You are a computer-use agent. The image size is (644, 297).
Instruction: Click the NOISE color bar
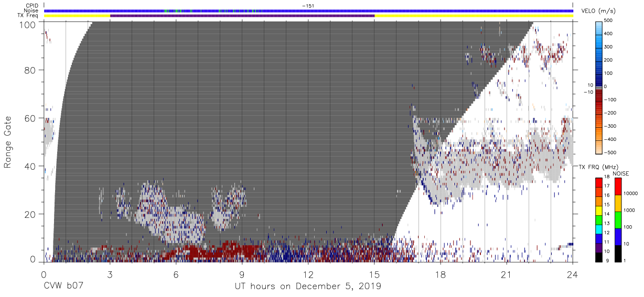[x=617, y=220]
